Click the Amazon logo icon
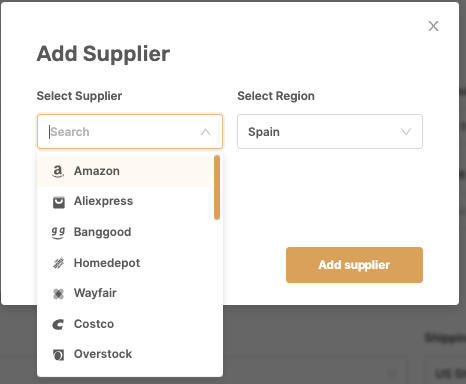Screen dimensions: 466x384 pyautogui.click(x=58, y=171)
